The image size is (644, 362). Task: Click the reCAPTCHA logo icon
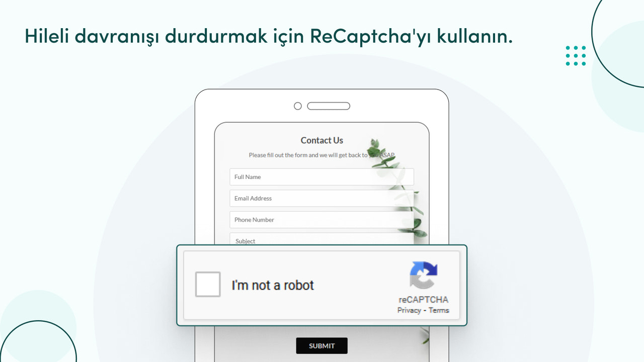point(424,276)
